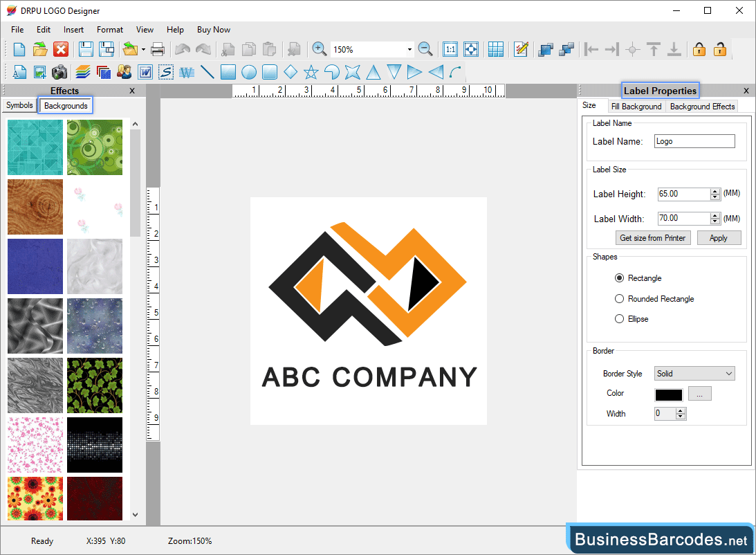
Task: Select the signature tool icon
Action: [x=166, y=73]
